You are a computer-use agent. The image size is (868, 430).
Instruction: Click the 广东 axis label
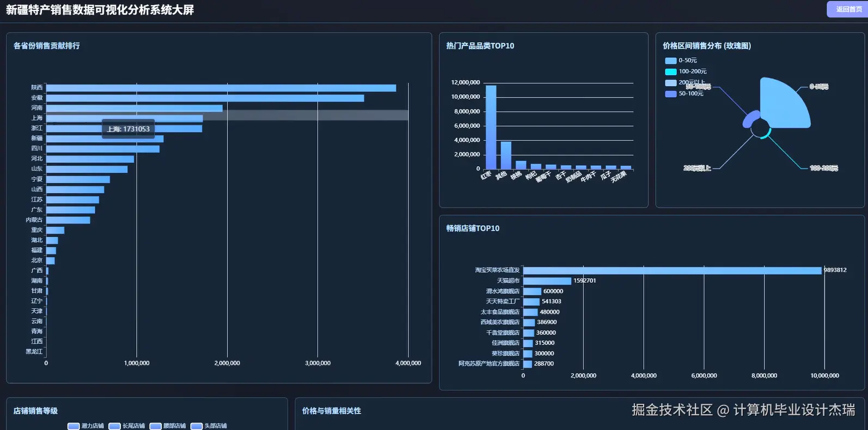point(36,210)
